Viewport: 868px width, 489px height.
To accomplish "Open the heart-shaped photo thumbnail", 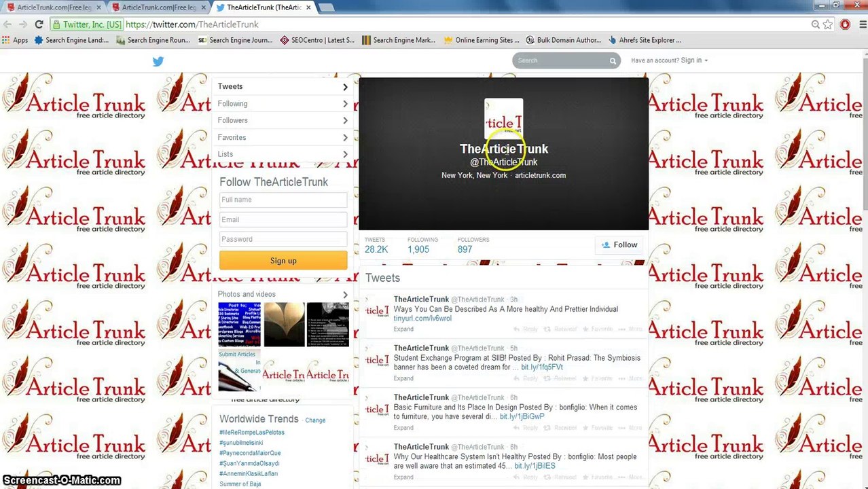I will pos(284,325).
